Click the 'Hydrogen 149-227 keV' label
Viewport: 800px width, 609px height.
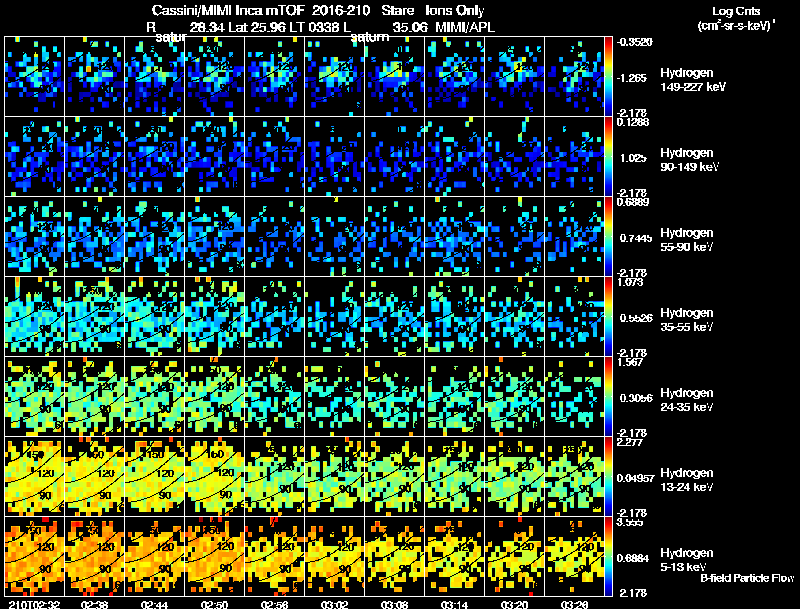pos(693,80)
